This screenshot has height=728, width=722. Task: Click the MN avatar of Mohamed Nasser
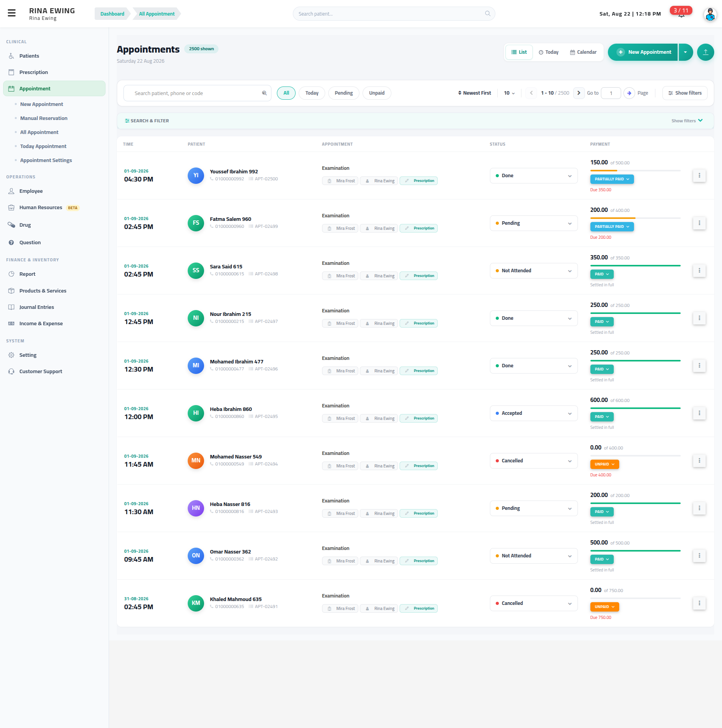[196, 461]
